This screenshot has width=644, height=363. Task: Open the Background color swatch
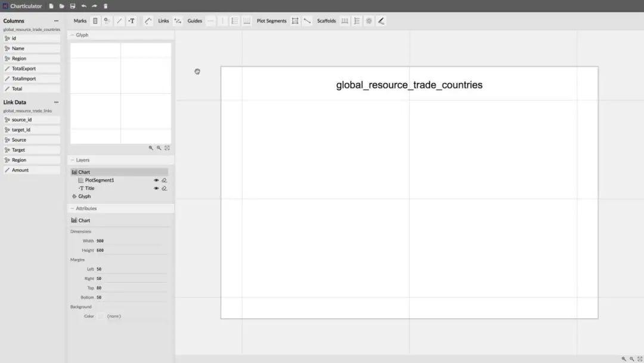[101, 316]
